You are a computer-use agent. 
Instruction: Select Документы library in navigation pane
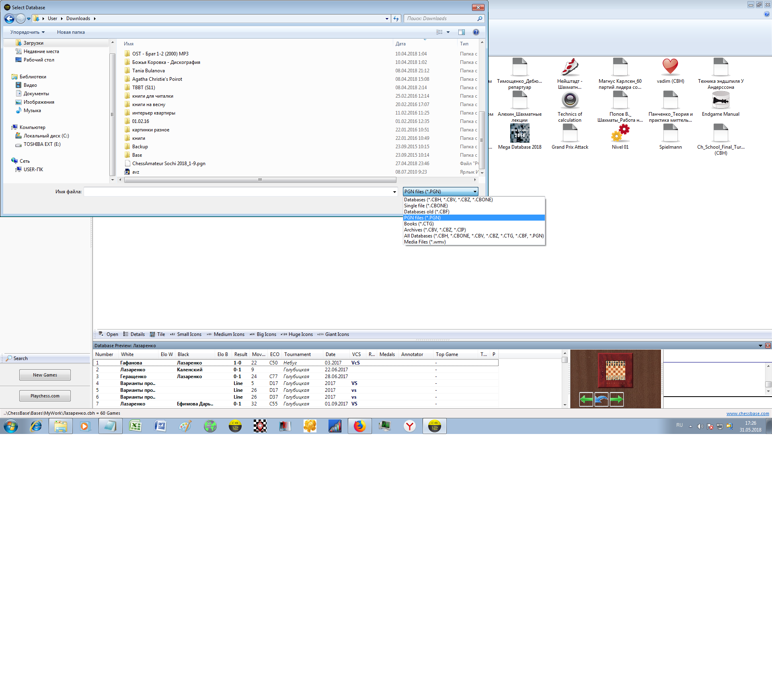click(x=36, y=94)
